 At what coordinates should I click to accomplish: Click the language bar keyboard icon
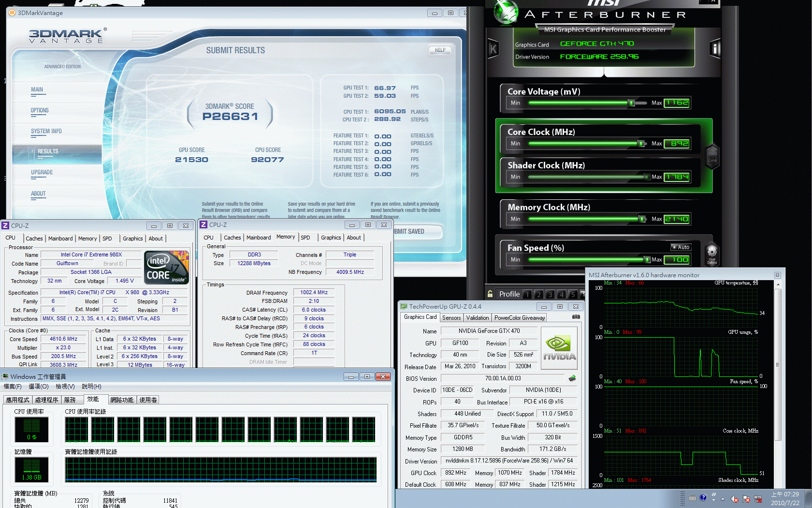(x=693, y=498)
